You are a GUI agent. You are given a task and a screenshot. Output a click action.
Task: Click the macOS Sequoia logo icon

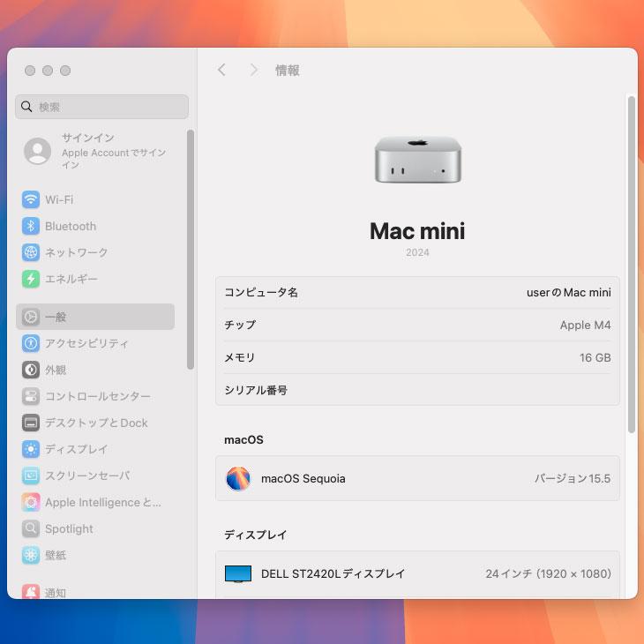tap(238, 478)
